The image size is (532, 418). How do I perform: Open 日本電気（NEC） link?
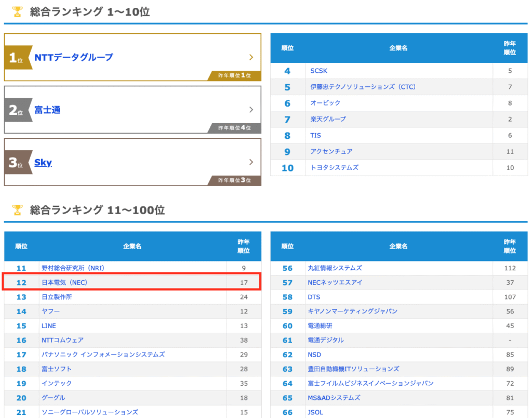pos(64,282)
